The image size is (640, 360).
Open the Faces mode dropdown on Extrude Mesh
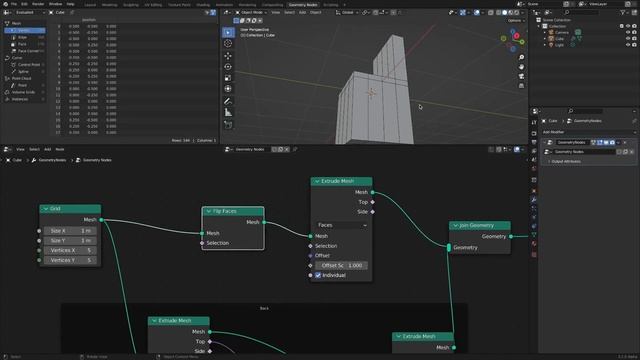[342, 225]
